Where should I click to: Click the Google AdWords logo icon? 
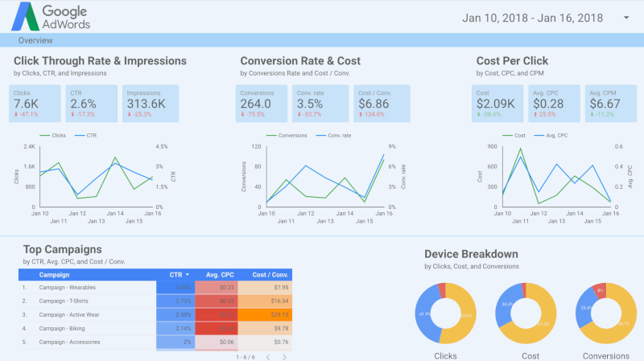tap(23, 17)
